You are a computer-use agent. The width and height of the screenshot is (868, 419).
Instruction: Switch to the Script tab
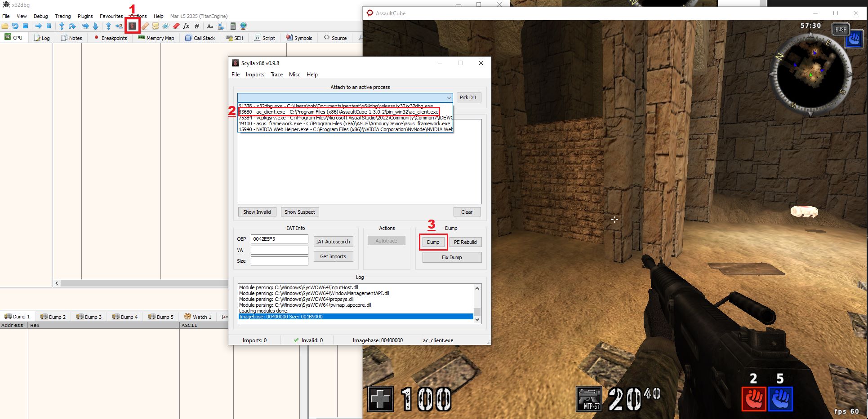tap(265, 38)
